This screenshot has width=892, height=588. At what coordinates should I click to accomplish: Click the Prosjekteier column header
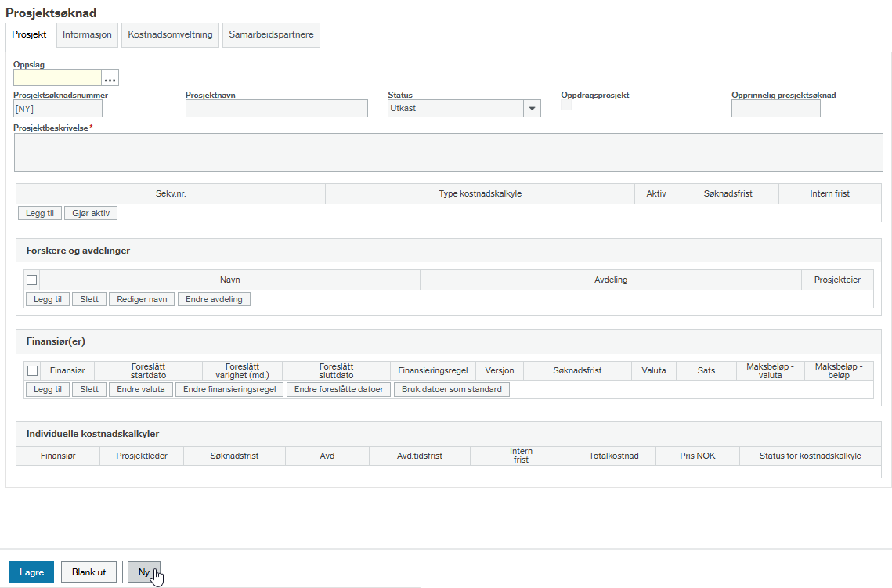pos(837,280)
